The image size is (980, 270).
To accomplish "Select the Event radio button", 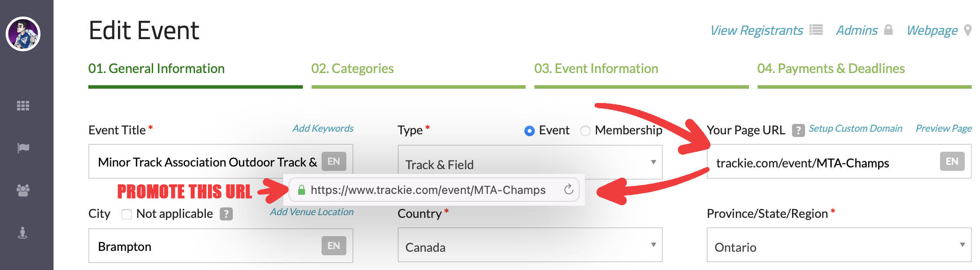I will click(x=529, y=130).
